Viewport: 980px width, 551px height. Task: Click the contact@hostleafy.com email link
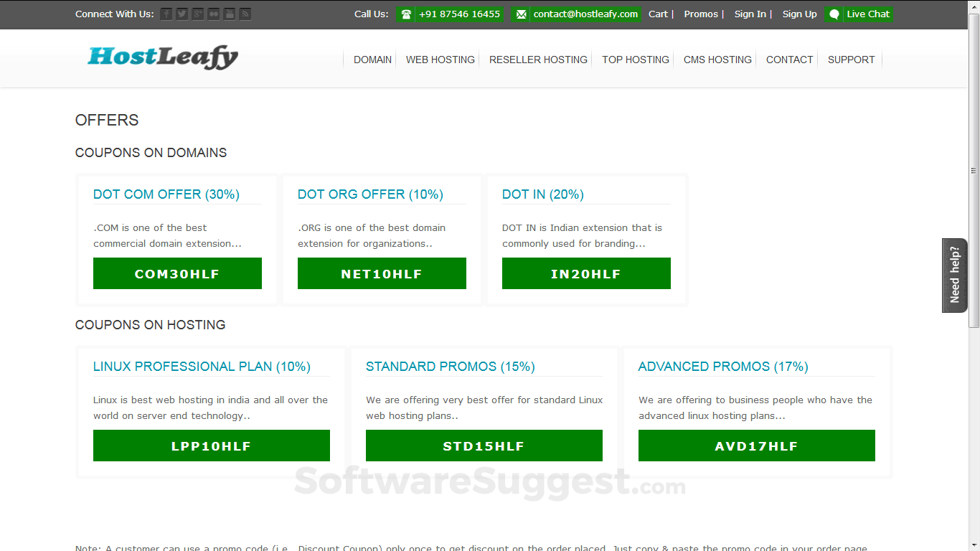tap(585, 14)
